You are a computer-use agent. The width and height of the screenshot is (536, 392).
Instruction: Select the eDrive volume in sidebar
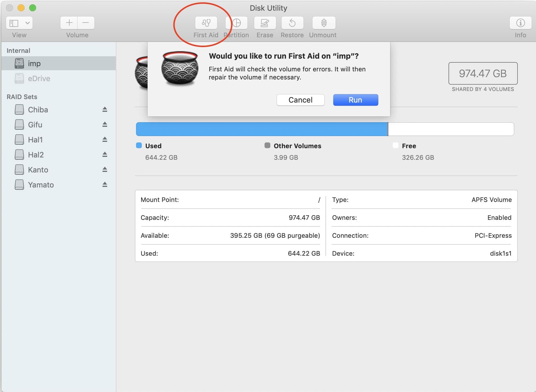[x=59, y=78]
